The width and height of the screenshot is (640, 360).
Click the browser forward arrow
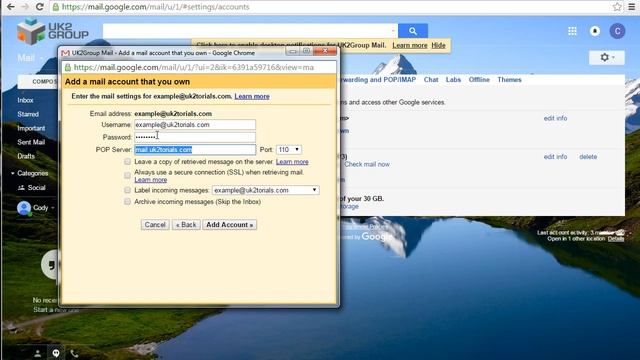(25, 7)
